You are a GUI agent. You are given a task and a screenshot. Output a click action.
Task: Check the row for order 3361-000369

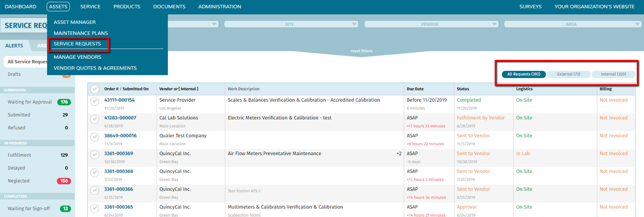pos(95,155)
